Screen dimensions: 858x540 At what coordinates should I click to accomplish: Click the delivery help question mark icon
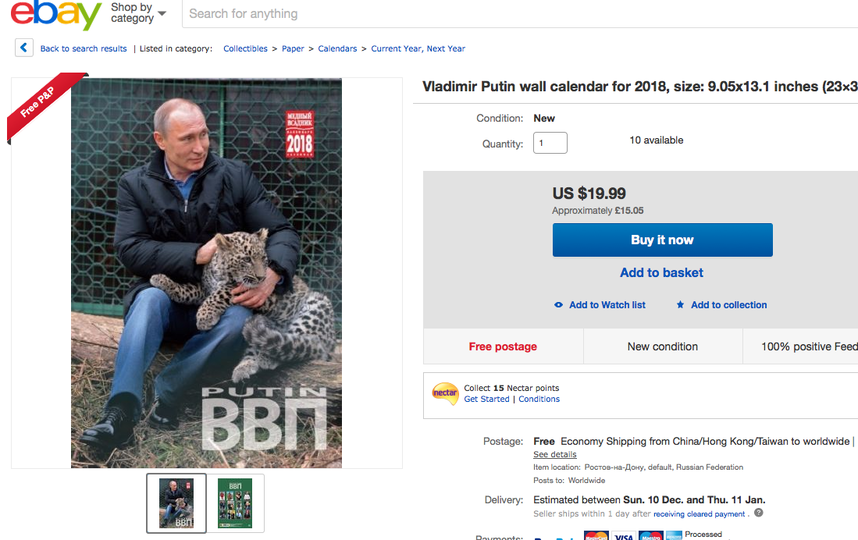pyautogui.click(x=759, y=513)
